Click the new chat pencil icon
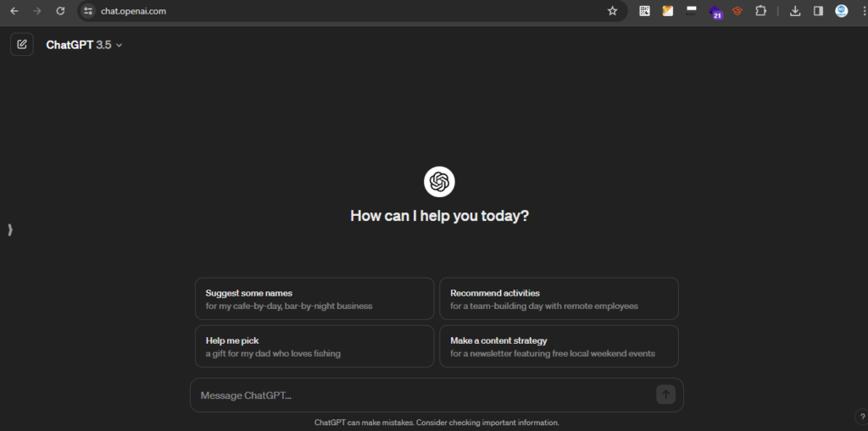 click(21, 44)
